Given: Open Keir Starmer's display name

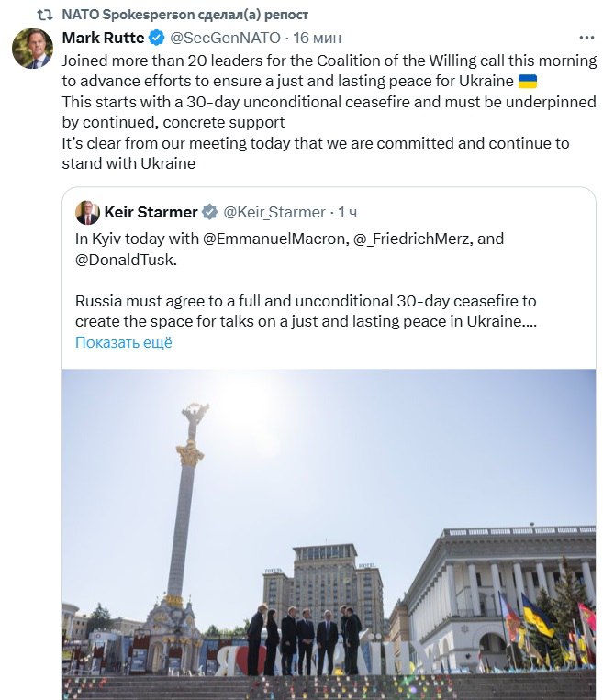Looking at the screenshot, I should [151, 212].
